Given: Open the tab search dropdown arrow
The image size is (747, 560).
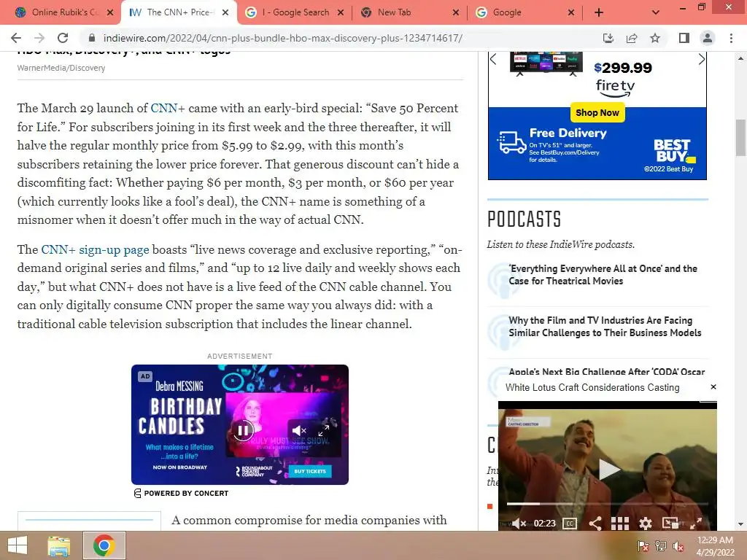Looking at the screenshot, I should [x=656, y=12].
